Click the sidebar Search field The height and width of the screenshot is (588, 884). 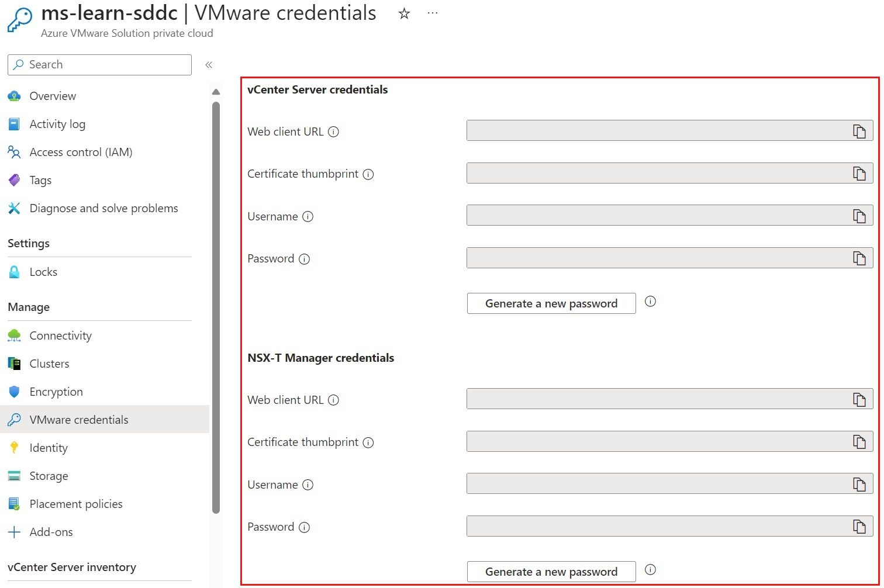[98, 65]
